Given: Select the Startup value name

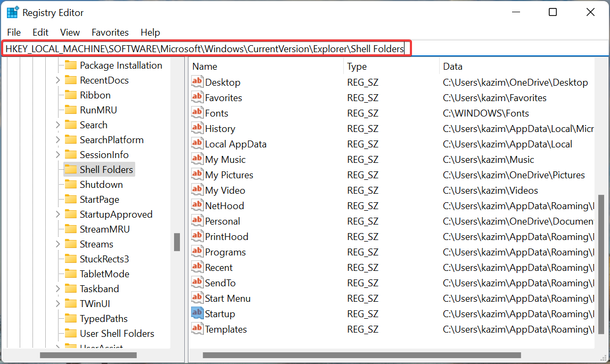Looking at the screenshot, I should click(220, 313).
